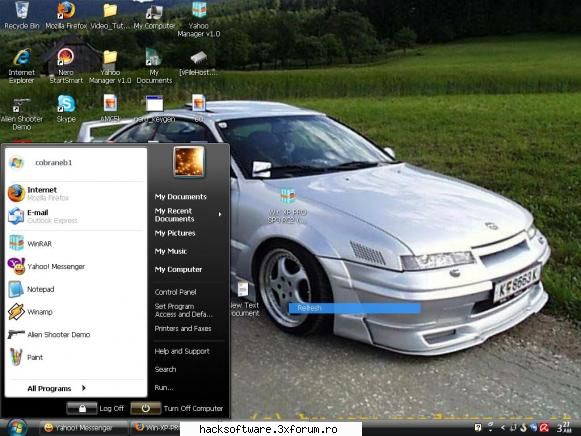Viewport: 581px width, 436px height.
Task: Select the [vFileHost... desktop icon
Action: click(198, 64)
